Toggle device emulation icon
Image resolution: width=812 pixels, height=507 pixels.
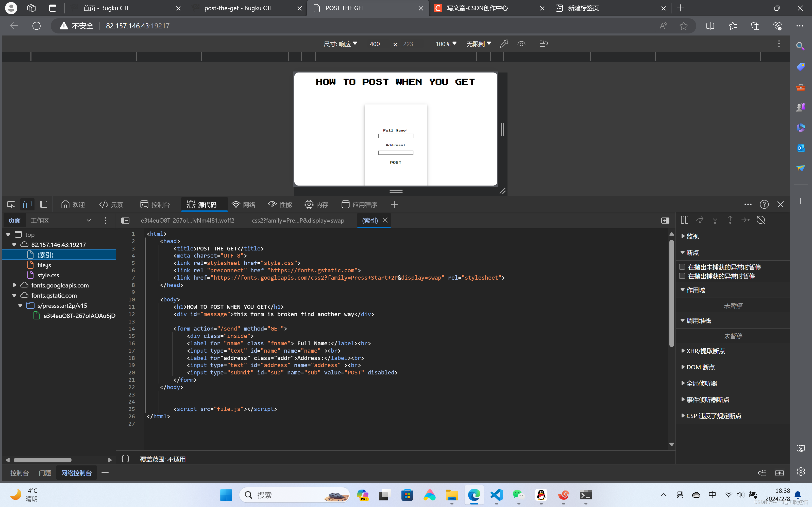27,204
